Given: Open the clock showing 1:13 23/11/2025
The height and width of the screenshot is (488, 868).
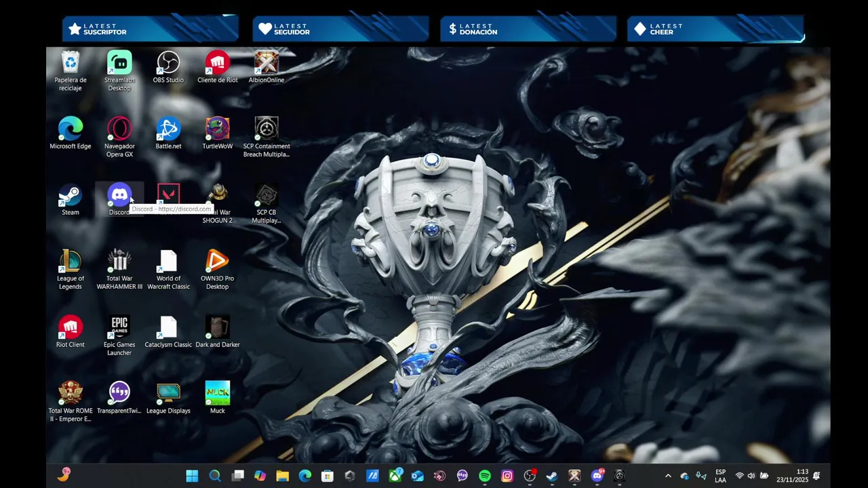Looking at the screenshot, I should point(793,476).
